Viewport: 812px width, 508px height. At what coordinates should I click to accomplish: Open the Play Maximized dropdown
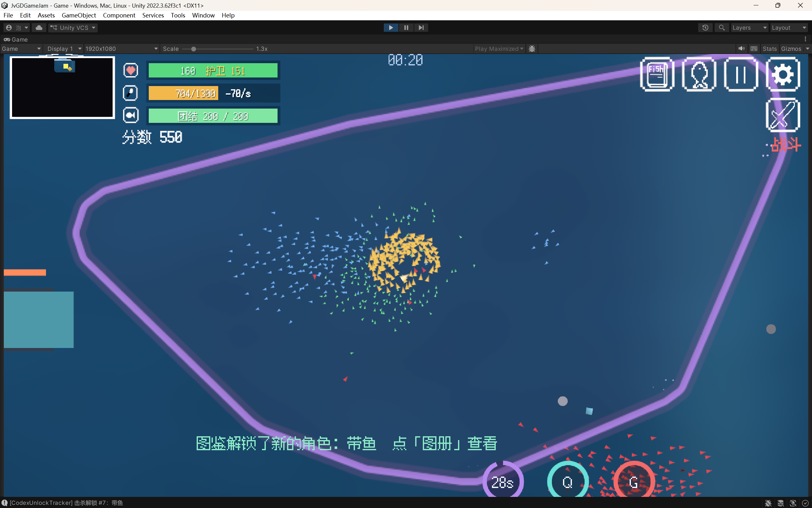(499, 49)
